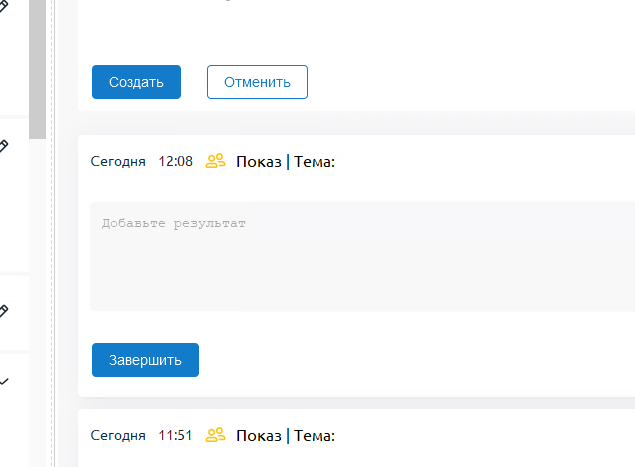Click the second pencil edit icon on left

[4, 146]
